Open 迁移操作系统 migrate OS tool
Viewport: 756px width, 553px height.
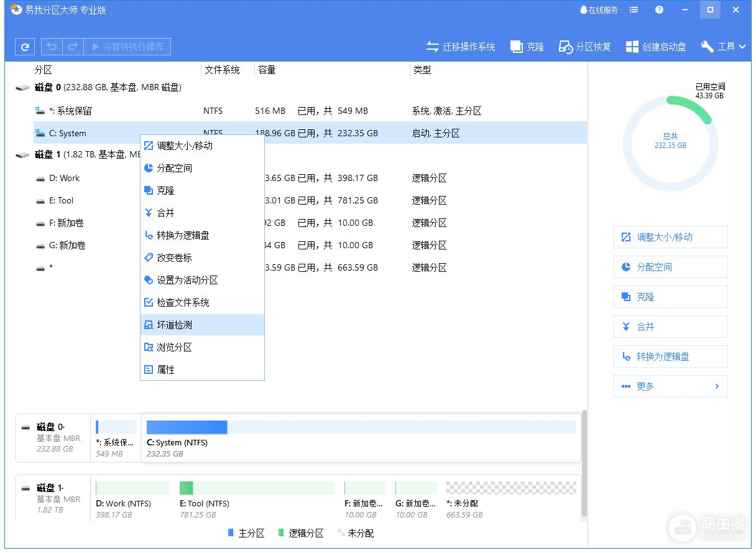tap(461, 47)
